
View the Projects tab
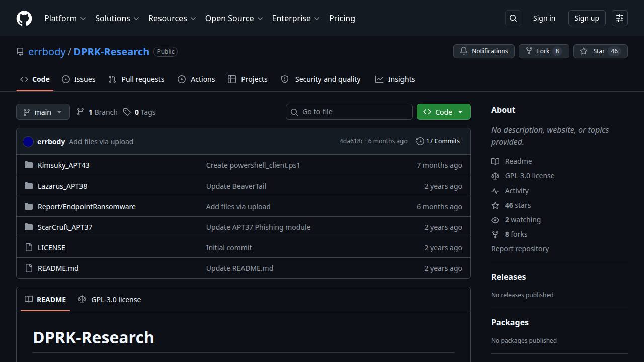[x=248, y=79]
